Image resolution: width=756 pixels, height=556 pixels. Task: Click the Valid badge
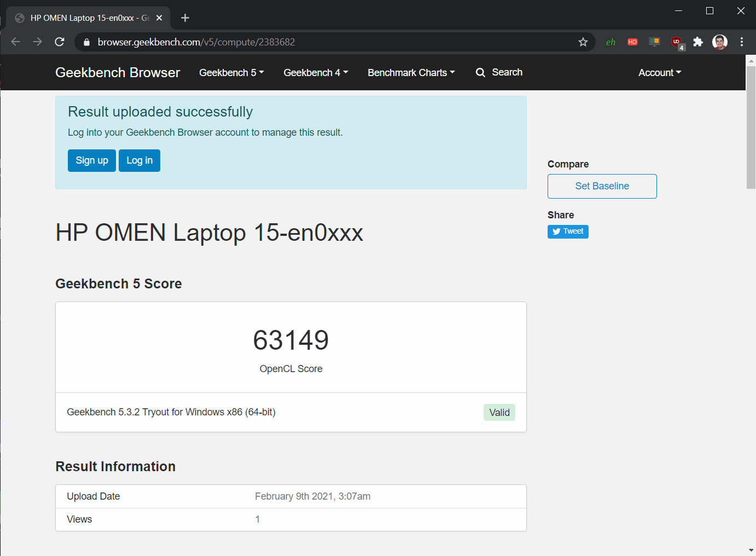pyautogui.click(x=499, y=413)
